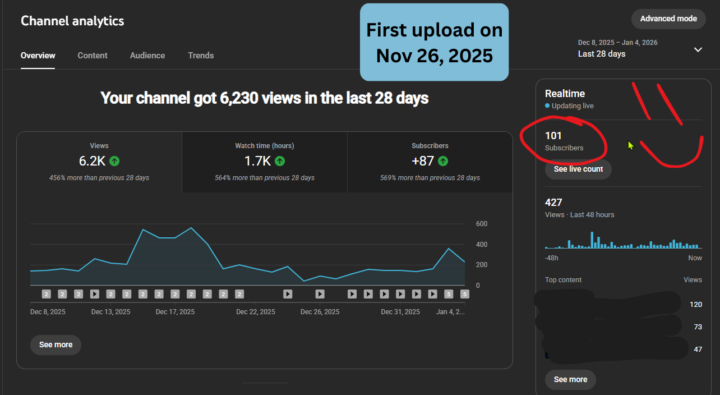Screen dimensions: 720x395
Task: Click the video-published play marker above Dec 26, 2025
Action: pos(320,294)
